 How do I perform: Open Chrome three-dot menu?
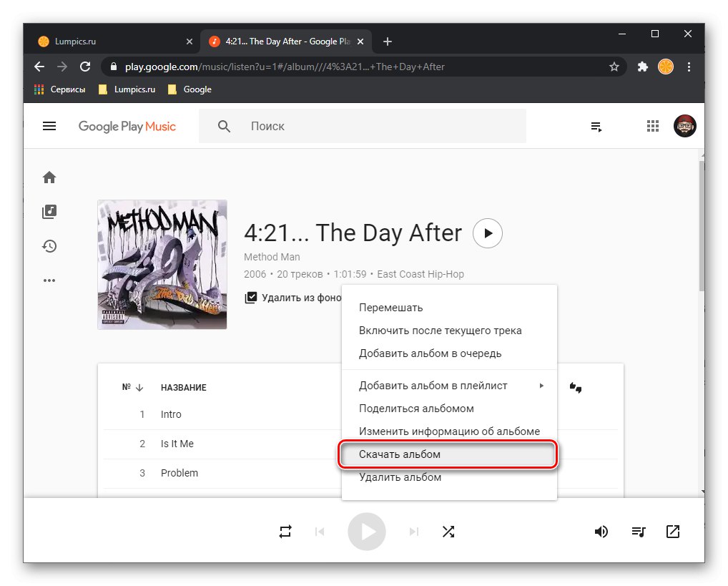(x=689, y=67)
